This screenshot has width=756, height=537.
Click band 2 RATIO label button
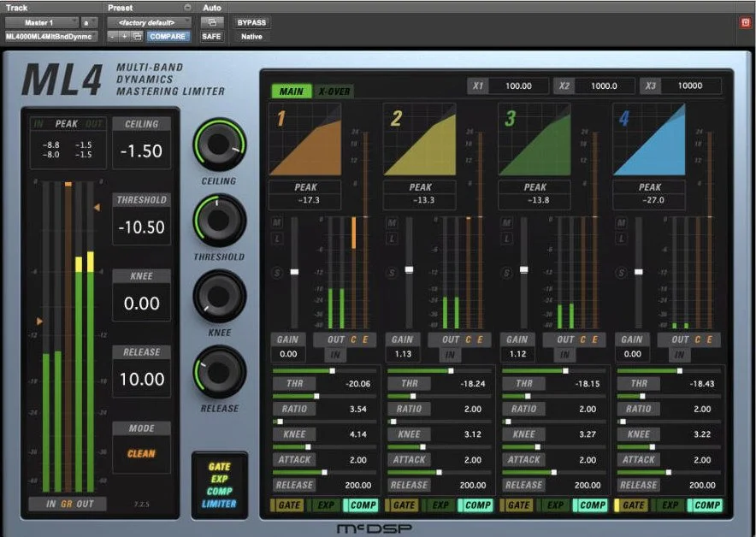tap(410, 409)
